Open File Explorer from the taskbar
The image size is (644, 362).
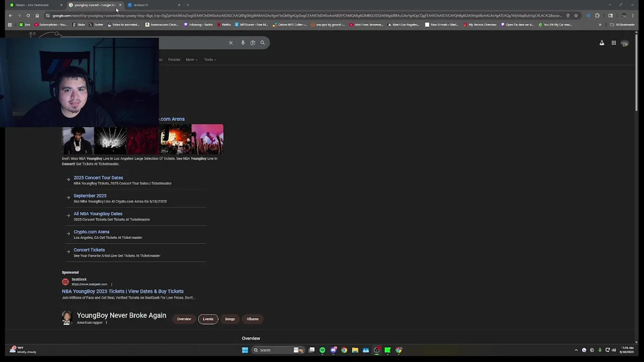355,350
